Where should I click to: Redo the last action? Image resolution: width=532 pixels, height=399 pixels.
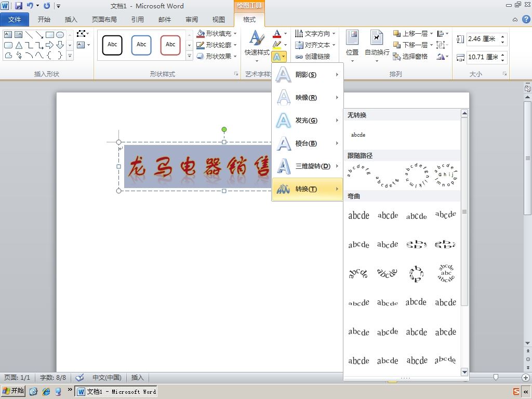[x=47, y=5]
